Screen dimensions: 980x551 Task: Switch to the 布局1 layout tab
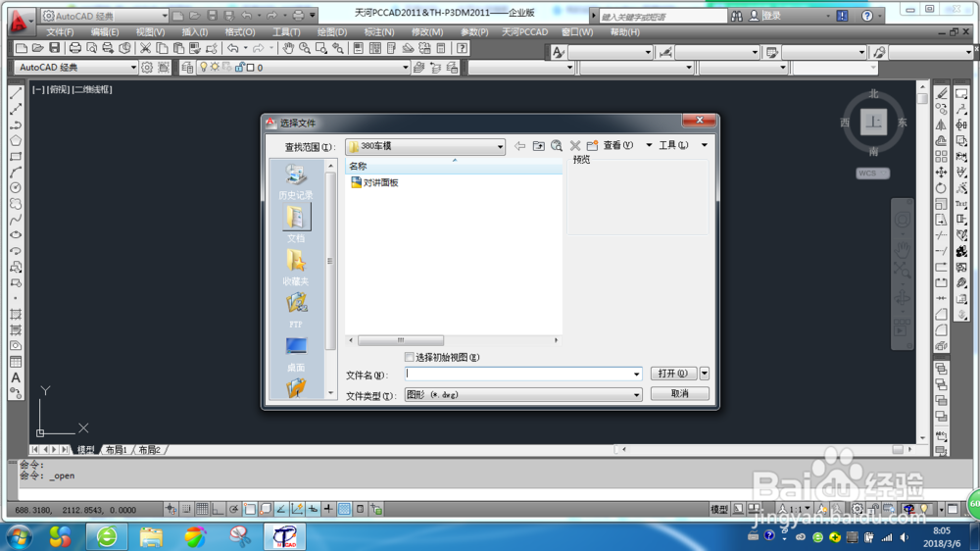[117, 450]
